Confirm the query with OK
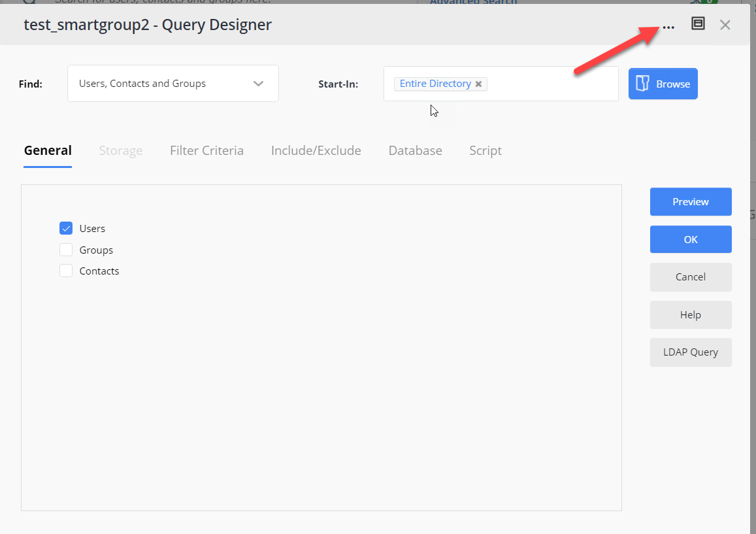The height and width of the screenshot is (534, 756). [691, 239]
